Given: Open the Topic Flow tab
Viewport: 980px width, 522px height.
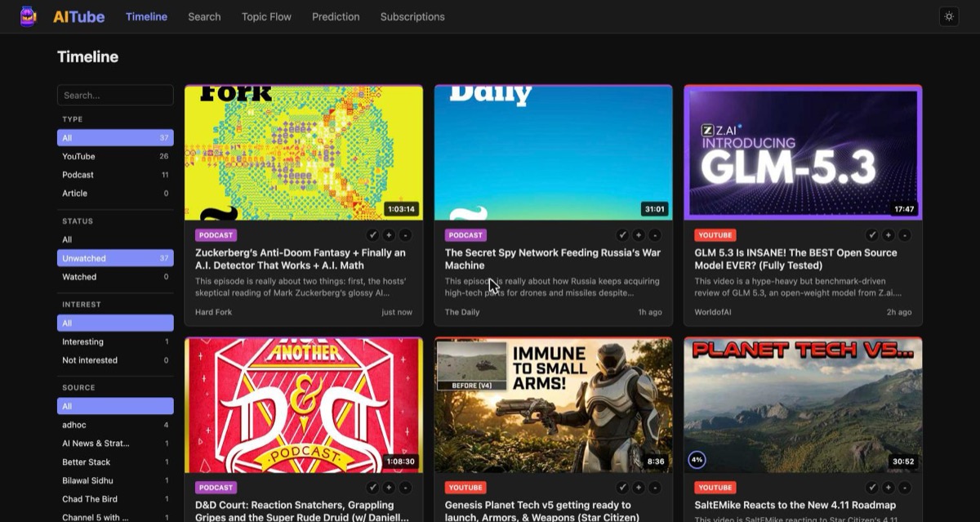Looking at the screenshot, I should pyautogui.click(x=266, y=16).
